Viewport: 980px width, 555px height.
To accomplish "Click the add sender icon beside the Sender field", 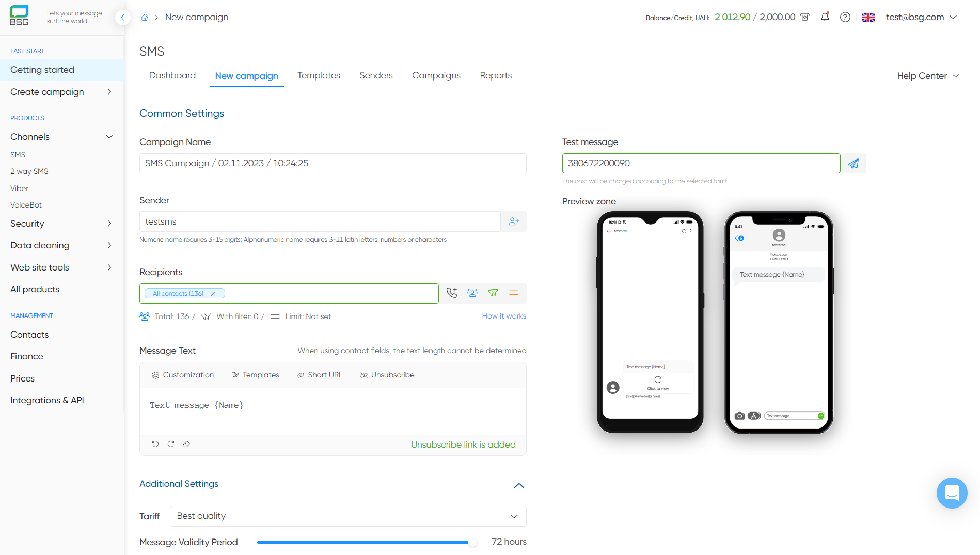I will click(513, 221).
